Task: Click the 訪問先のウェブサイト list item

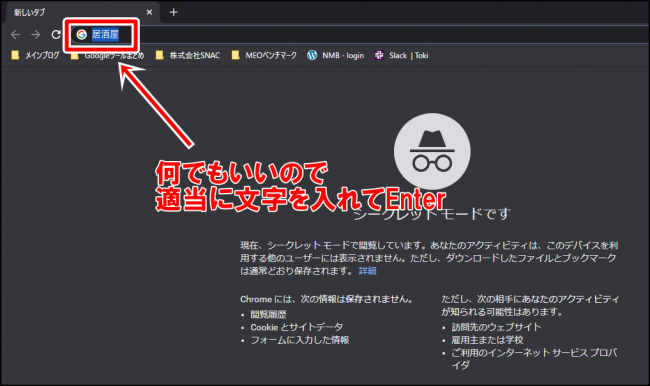Action: pos(497,327)
